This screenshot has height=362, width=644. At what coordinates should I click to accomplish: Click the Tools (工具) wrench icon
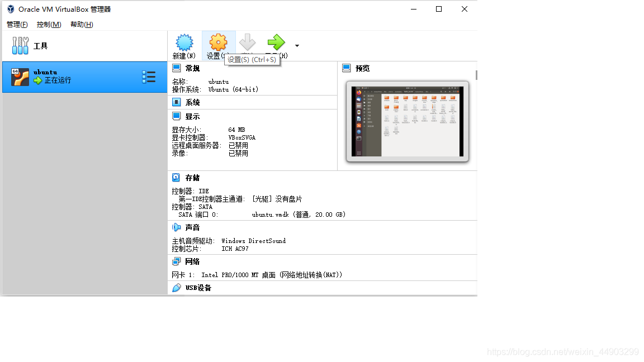pyautogui.click(x=20, y=46)
